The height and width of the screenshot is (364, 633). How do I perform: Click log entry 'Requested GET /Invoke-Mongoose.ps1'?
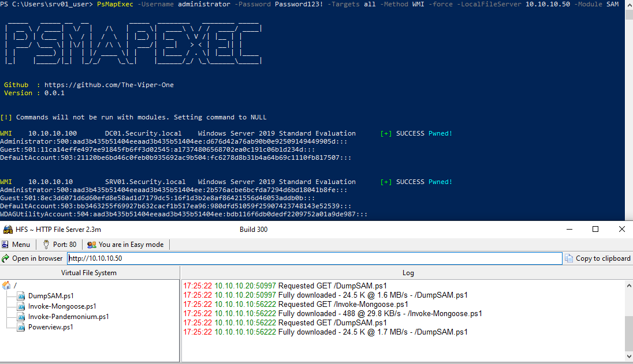(x=296, y=305)
